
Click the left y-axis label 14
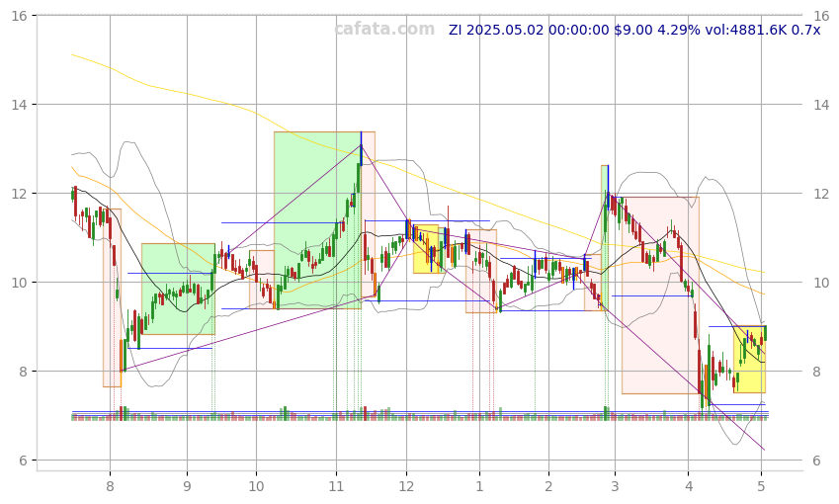point(19,105)
